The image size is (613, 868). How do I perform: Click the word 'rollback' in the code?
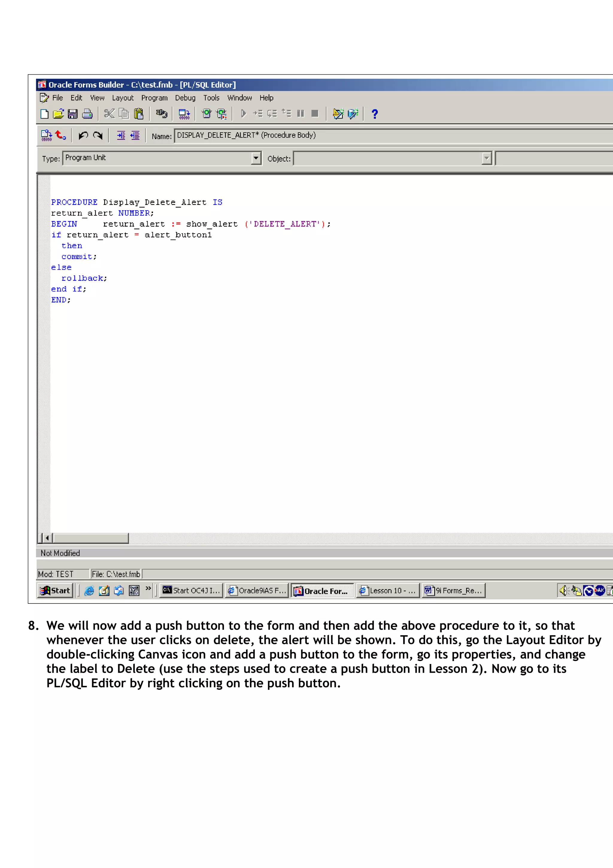coord(82,278)
